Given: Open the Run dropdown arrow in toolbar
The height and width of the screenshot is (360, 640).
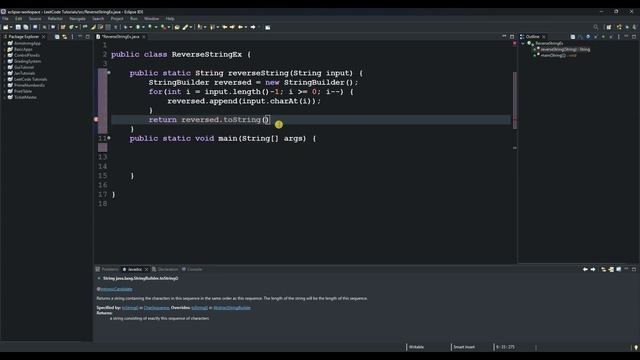Looking at the screenshot, I should pos(143,27).
